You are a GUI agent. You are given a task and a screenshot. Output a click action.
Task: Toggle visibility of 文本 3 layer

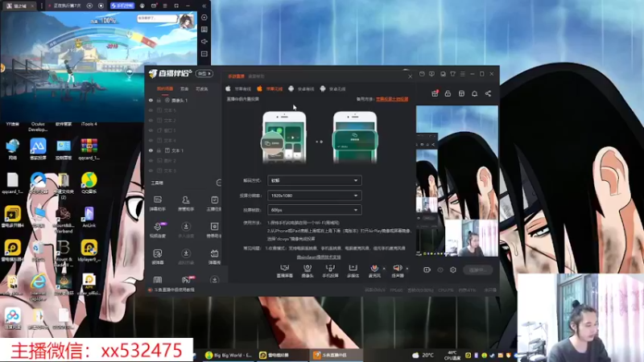tap(151, 171)
